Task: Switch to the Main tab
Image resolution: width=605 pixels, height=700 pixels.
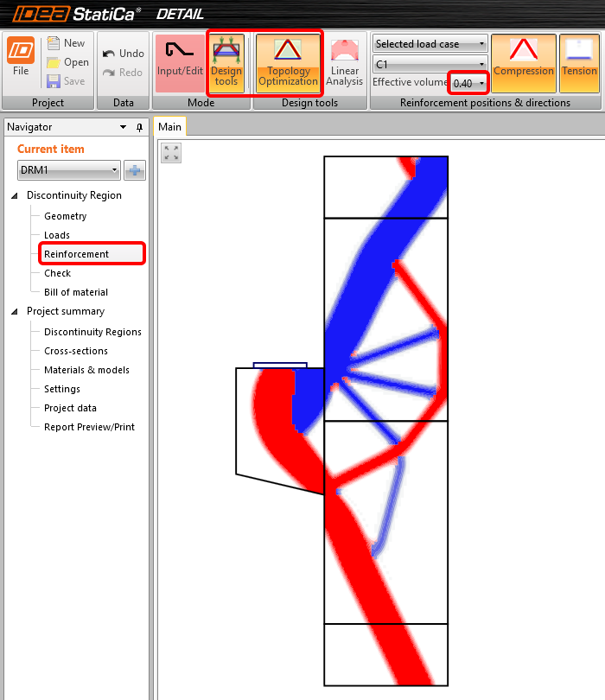Action: 169,127
